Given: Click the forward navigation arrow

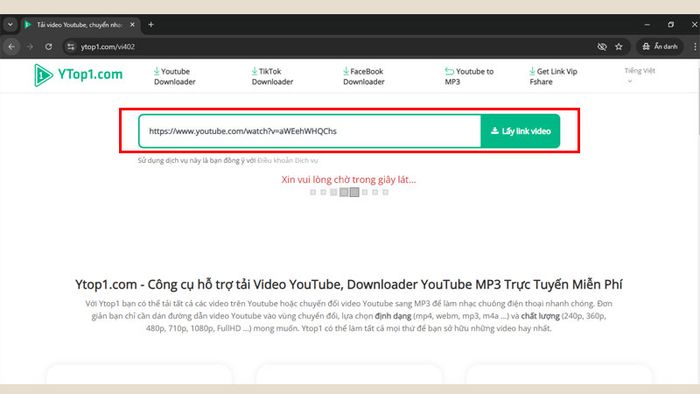Looking at the screenshot, I should [x=30, y=46].
